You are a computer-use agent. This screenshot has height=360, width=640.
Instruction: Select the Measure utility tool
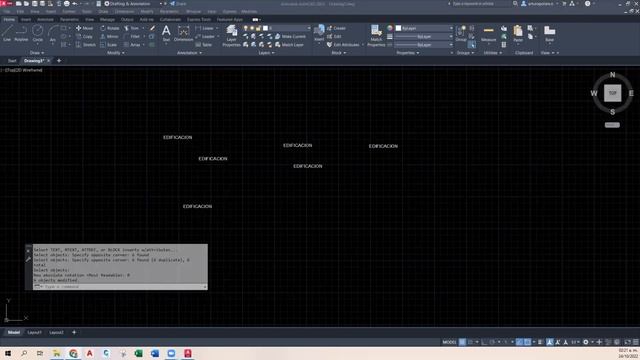[x=488, y=34]
